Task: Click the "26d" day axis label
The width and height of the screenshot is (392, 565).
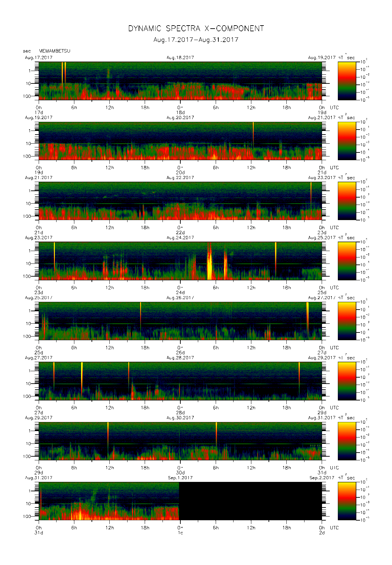Action: click(181, 353)
